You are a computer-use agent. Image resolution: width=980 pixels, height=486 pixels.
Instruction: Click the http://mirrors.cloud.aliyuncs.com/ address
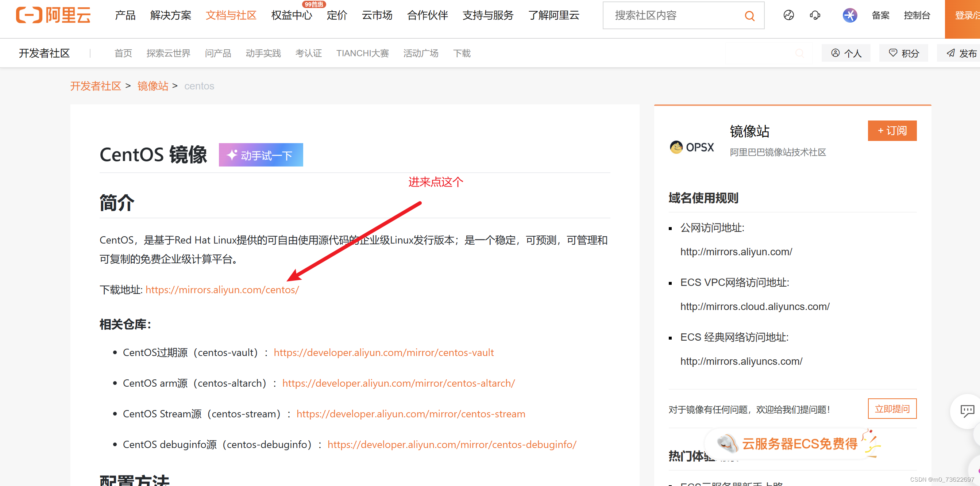click(755, 307)
